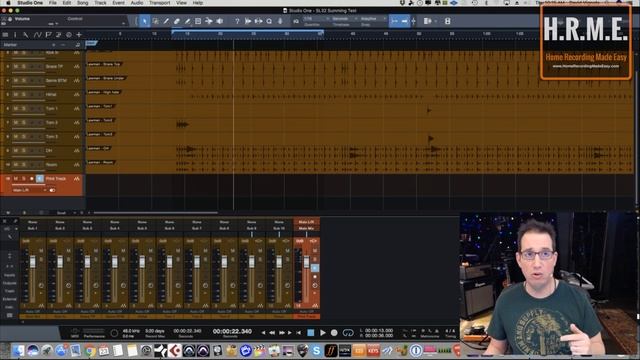Toggle the Loop button in transport
Image resolution: width=640 pixels, height=360 pixels.
(348, 333)
